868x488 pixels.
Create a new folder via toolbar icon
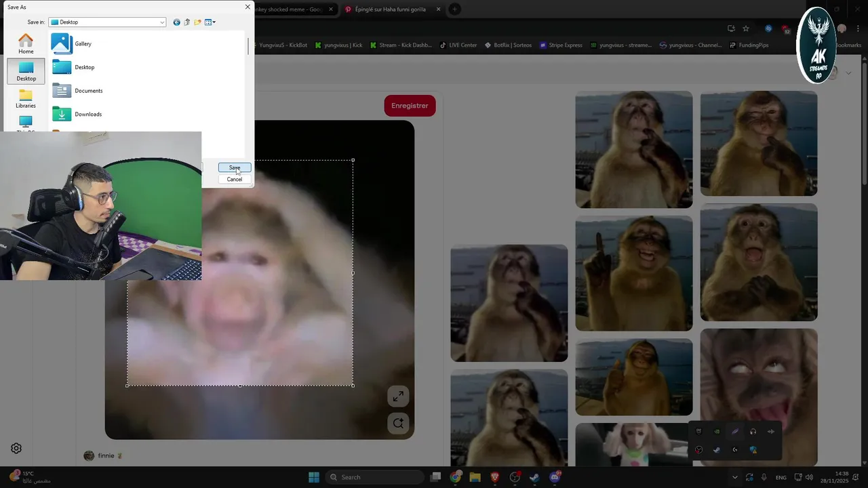pos(197,22)
